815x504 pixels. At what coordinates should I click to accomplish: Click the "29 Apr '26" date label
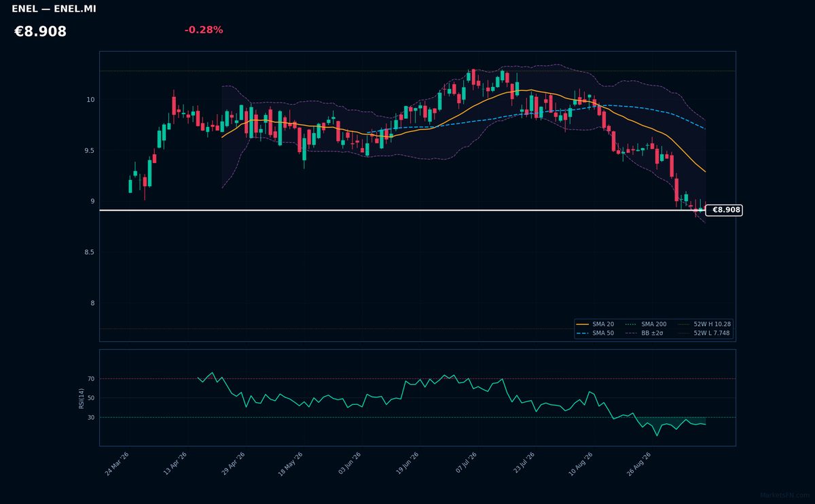[233, 464]
